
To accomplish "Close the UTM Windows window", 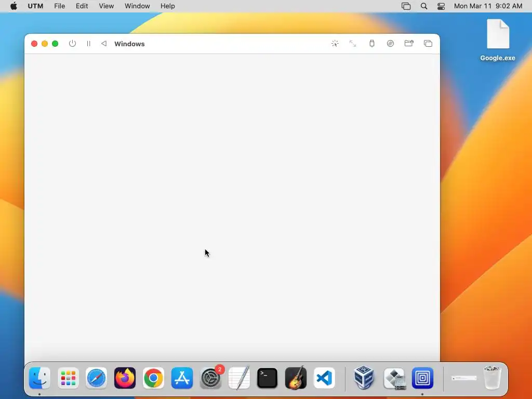I will point(34,44).
